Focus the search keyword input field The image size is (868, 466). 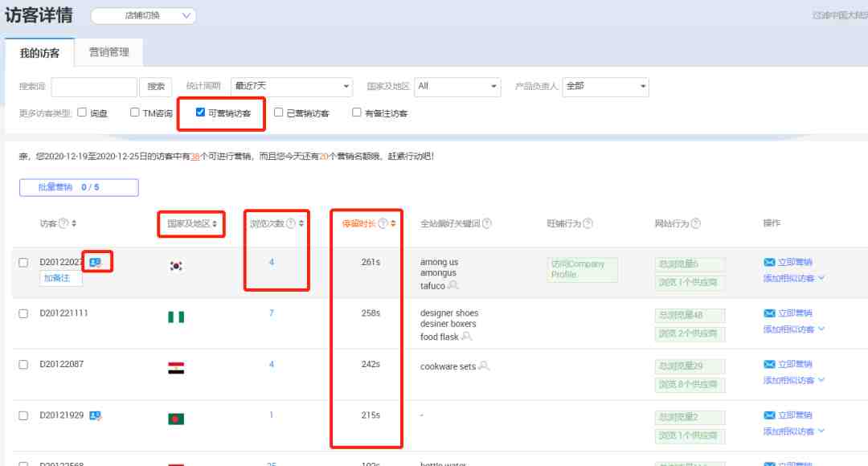click(x=94, y=86)
